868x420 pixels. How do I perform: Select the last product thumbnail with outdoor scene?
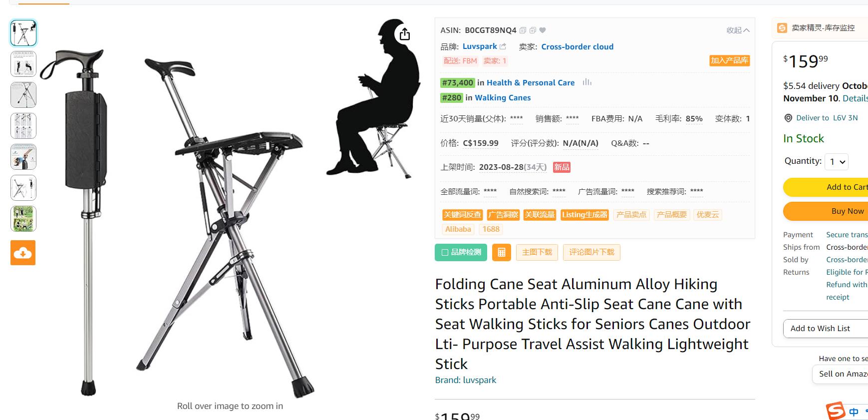(x=23, y=219)
